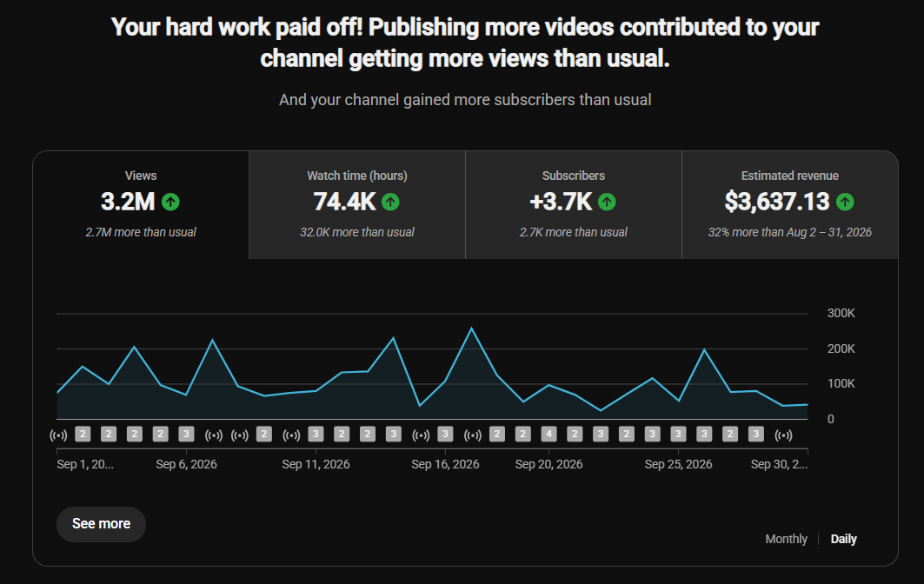The image size is (924, 584).
Task: Select the Watch time (hours) tab
Action: click(x=357, y=204)
